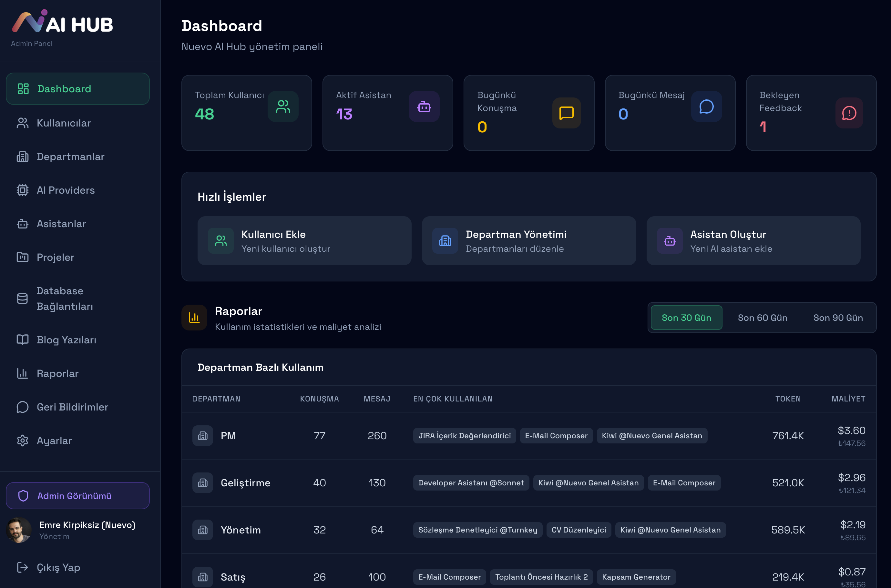Toggle the Admin Görünümü mode
891x588 pixels.
click(78, 496)
